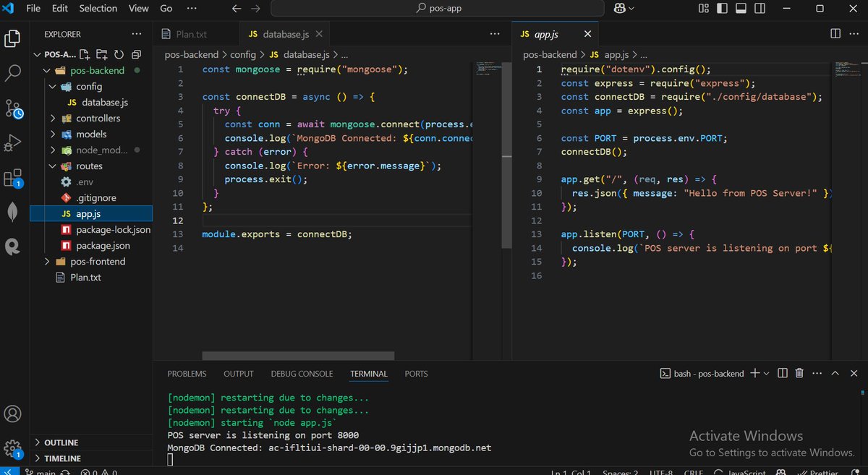
Task: Open the Customize Layout icon
Action: click(704, 9)
